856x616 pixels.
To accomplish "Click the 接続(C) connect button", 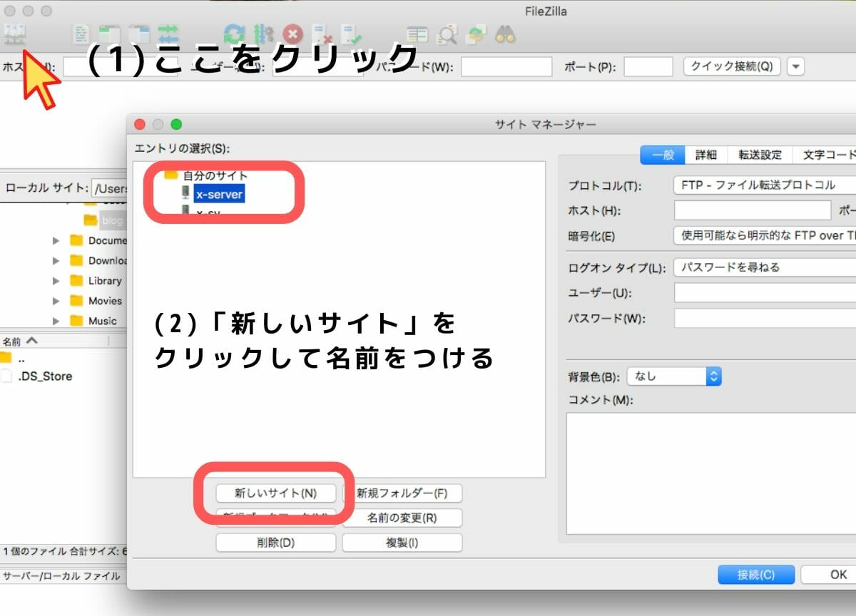I will [756, 575].
